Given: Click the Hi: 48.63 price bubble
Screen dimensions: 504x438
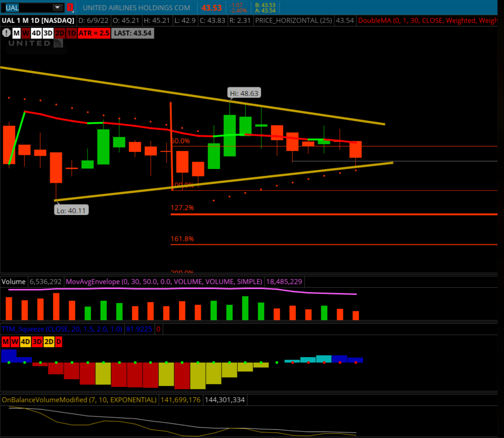Looking at the screenshot, I should click(244, 93).
